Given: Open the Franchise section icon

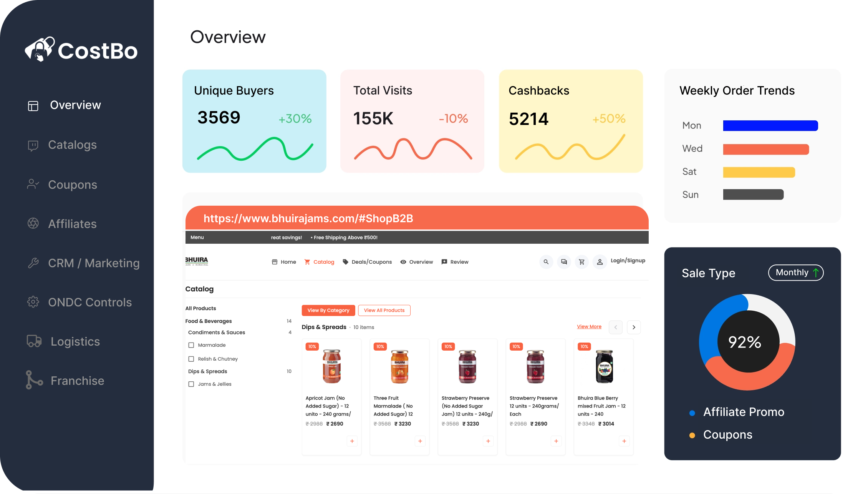Looking at the screenshot, I should coord(34,381).
